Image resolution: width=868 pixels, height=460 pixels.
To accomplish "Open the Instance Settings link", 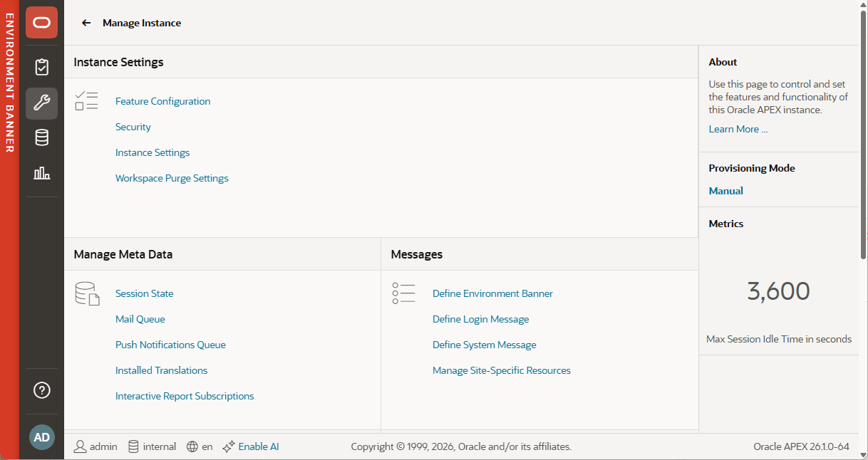I will [153, 152].
